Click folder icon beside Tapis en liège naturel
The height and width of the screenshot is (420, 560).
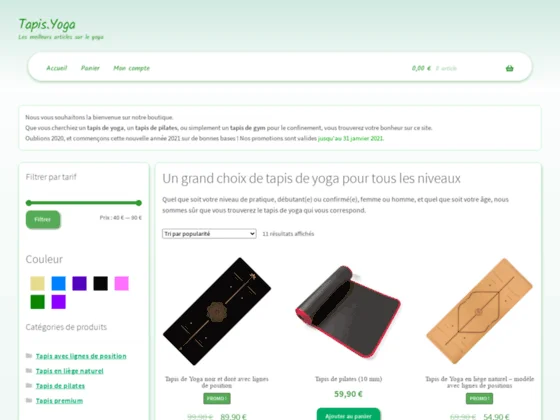(x=29, y=371)
